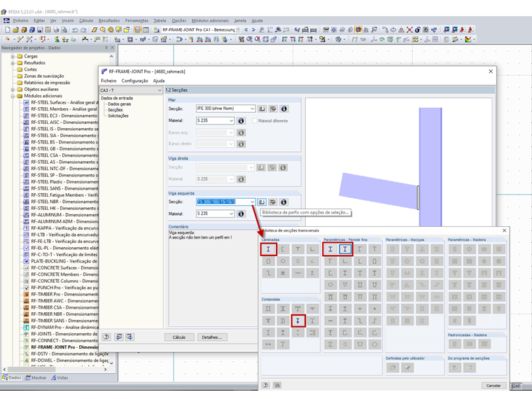
Task: Select the red-boxed combined I-section in Compostas
Action: pos(298,321)
